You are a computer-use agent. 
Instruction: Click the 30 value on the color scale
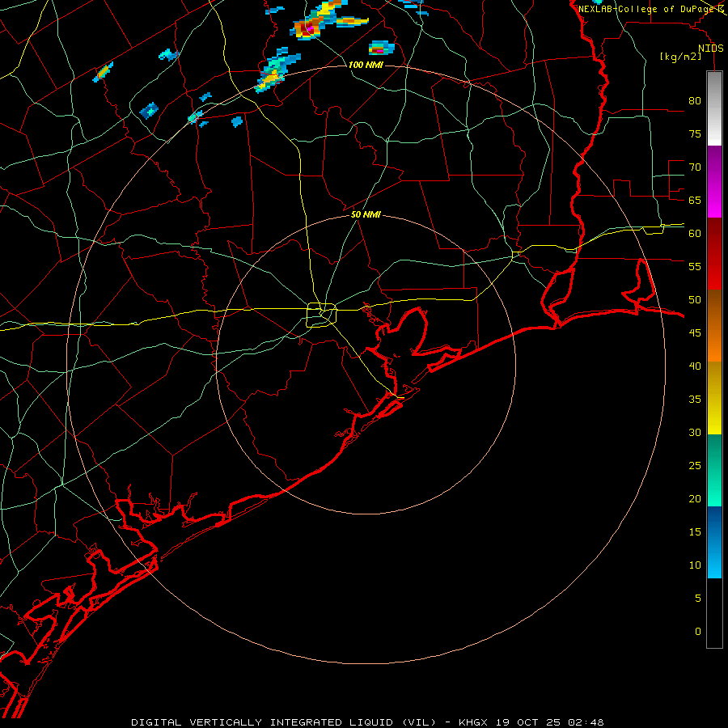[695, 432]
